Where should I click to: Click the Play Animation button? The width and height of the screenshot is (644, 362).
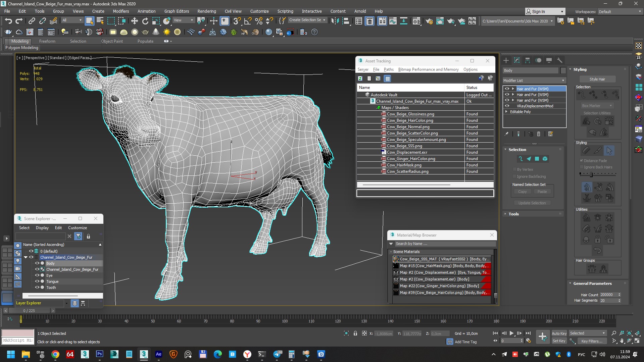[511, 333]
